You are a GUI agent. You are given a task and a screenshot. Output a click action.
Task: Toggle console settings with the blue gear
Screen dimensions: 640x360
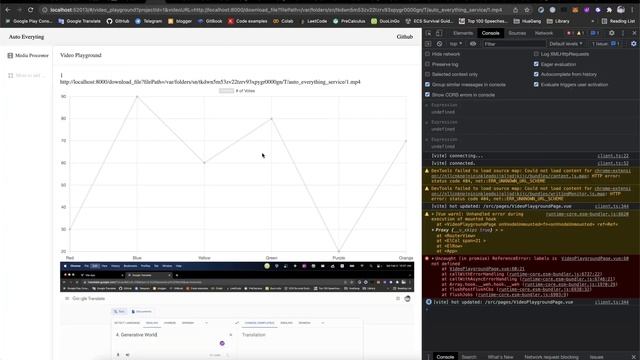click(x=633, y=44)
